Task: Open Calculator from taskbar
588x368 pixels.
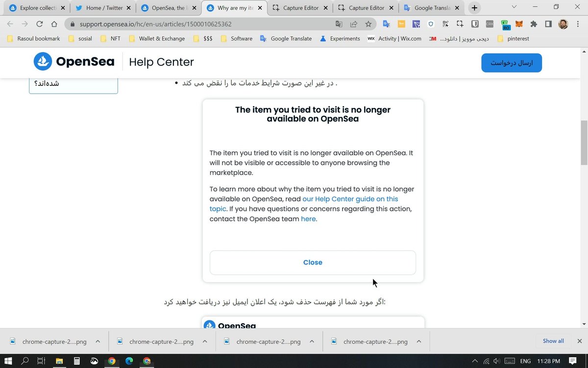Action: (x=76, y=361)
